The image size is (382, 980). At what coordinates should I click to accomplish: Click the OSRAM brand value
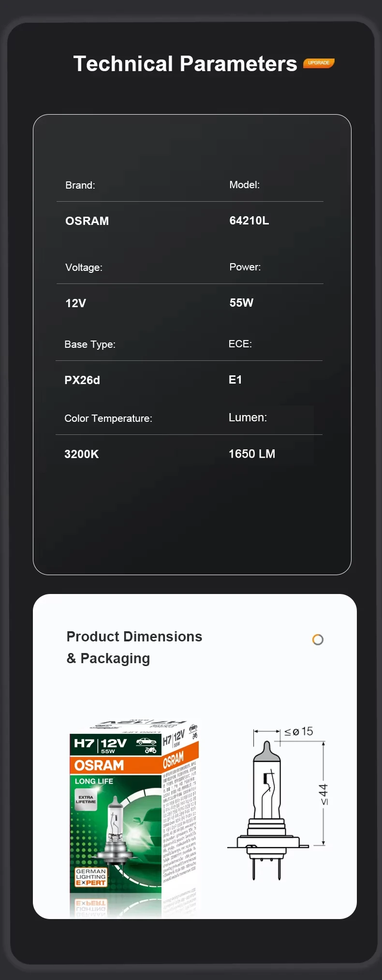click(x=87, y=221)
